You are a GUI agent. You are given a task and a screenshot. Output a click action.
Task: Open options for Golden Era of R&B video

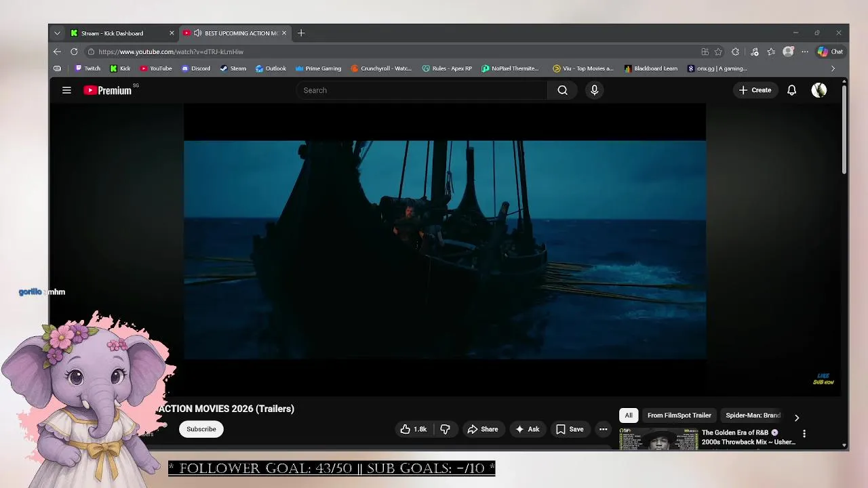[x=804, y=434]
